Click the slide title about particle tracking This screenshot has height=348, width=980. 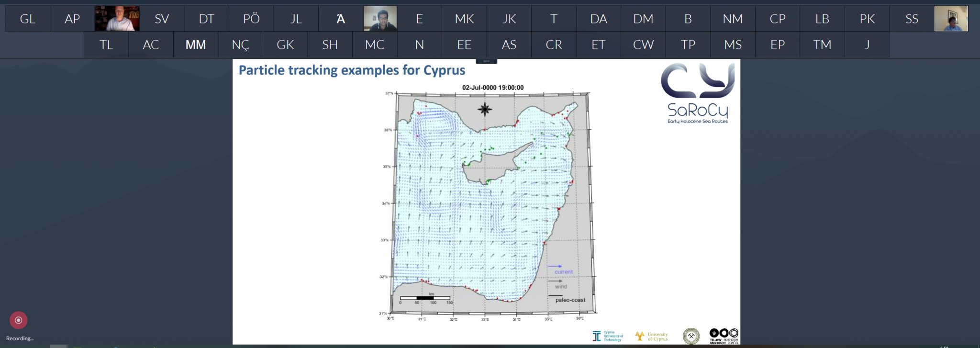(x=352, y=70)
